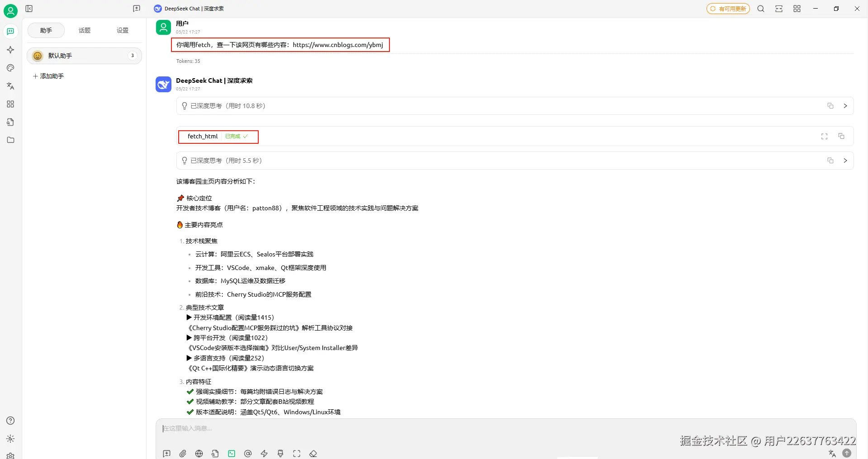Click the cnblogs.com/ybmj URL in user message
Screen dimensions: 868x459
338,45
